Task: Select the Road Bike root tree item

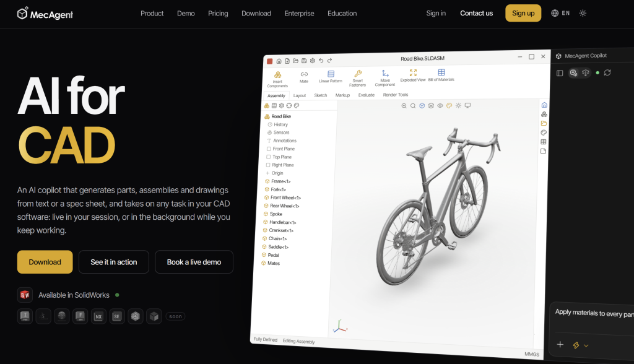Action: pos(278,116)
